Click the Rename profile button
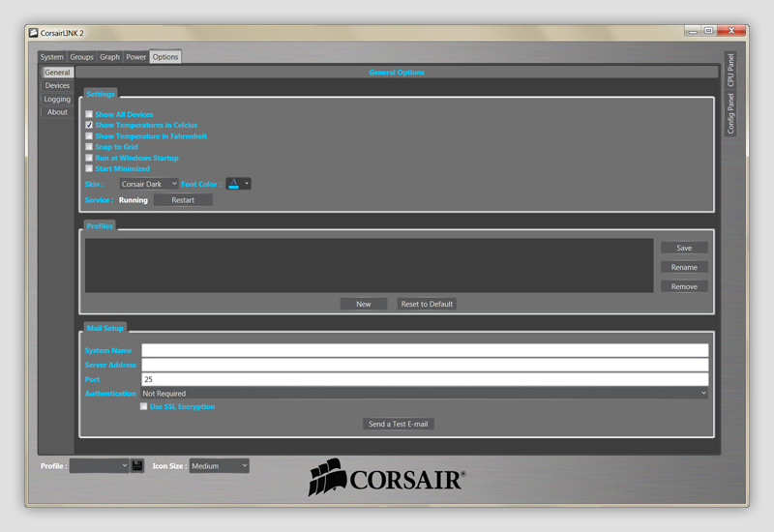 click(684, 267)
